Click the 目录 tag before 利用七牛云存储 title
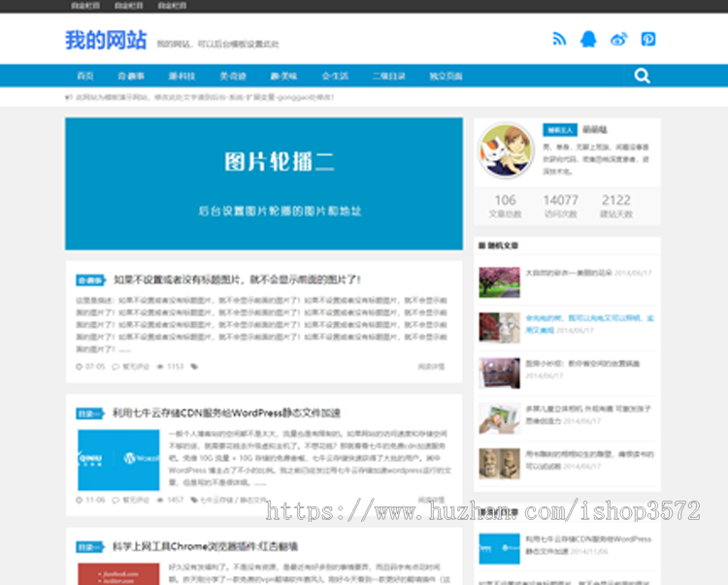 89,413
